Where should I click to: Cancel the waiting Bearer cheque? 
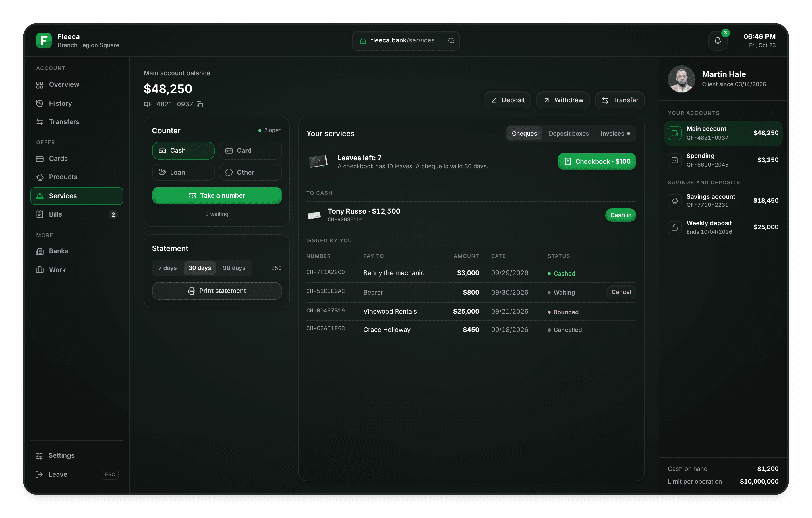(621, 292)
